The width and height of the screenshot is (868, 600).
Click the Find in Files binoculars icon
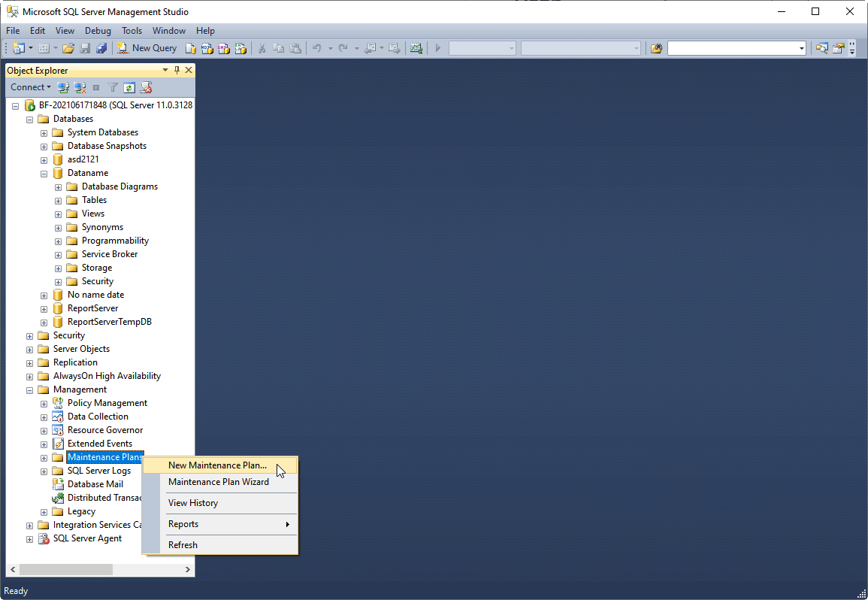point(657,48)
